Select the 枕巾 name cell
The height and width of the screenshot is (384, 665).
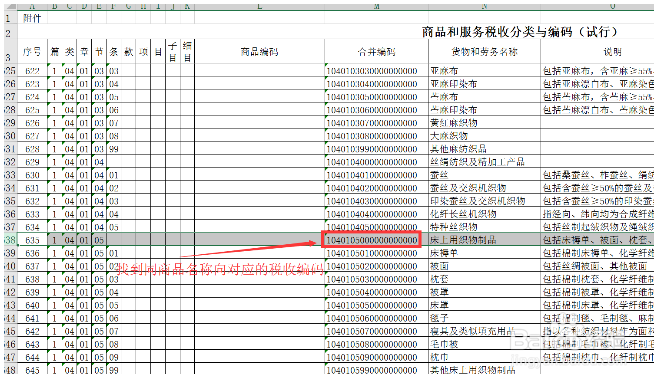(484, 357)
